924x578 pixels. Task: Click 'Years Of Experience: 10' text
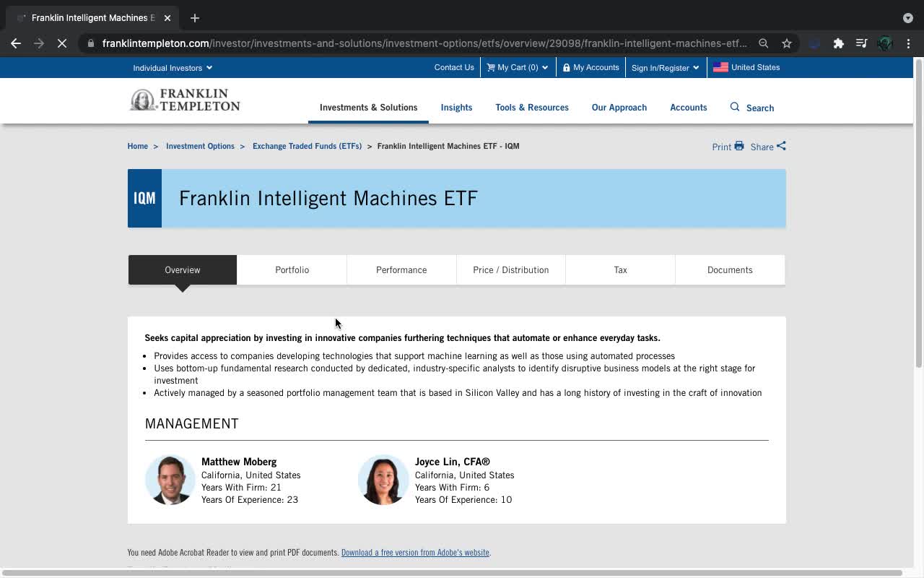pos(463,500)
